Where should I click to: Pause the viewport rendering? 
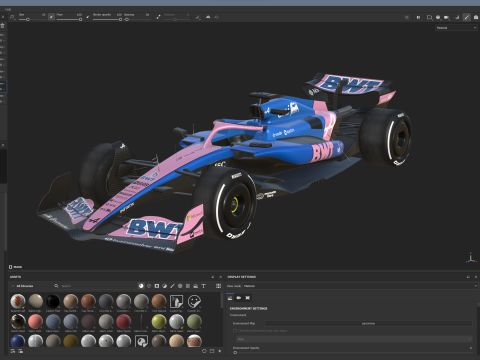[x=418, y=17]
